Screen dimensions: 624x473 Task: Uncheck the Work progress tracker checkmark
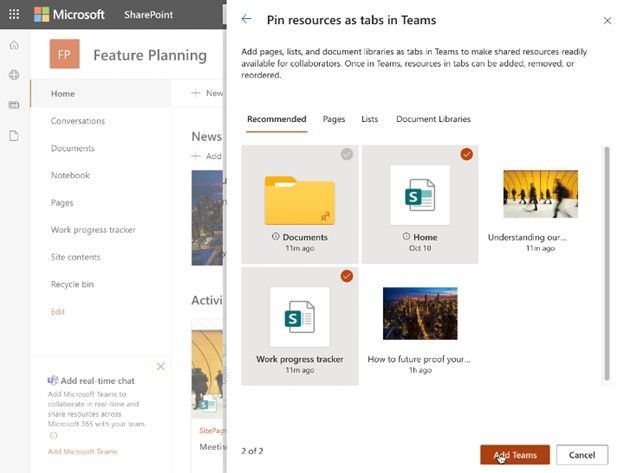click(347, 276)
